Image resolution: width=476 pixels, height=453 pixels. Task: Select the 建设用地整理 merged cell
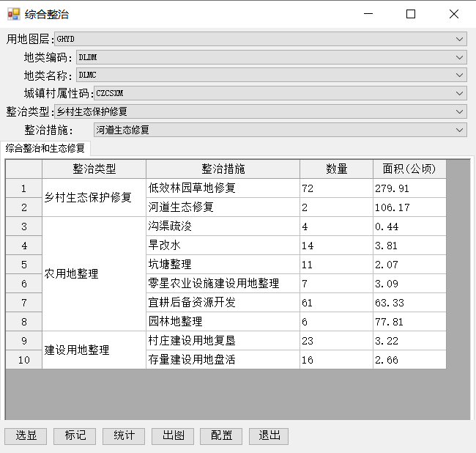click(x=94, y=350)
